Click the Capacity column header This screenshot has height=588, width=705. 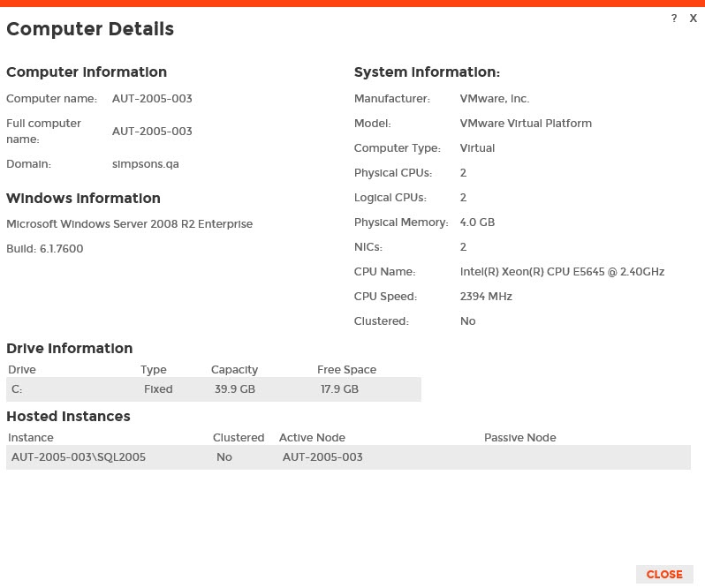(234, 370)
